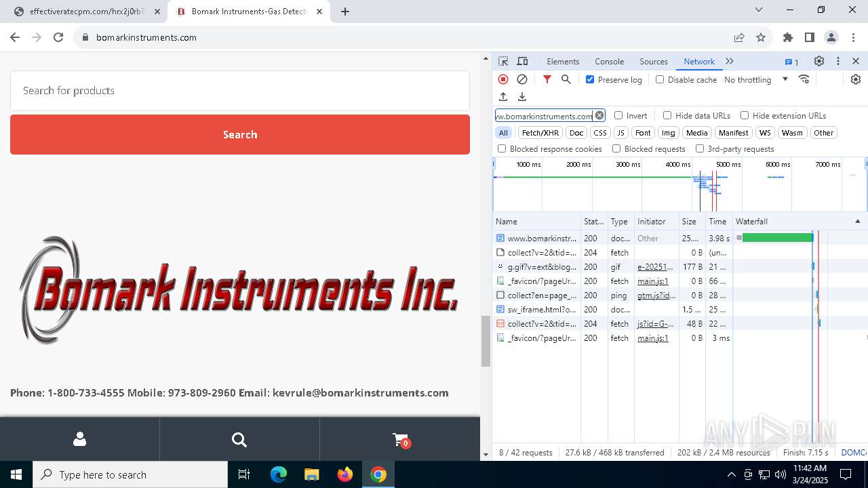
Task: Open Chrome profile avatar
Action: [831, 37]
